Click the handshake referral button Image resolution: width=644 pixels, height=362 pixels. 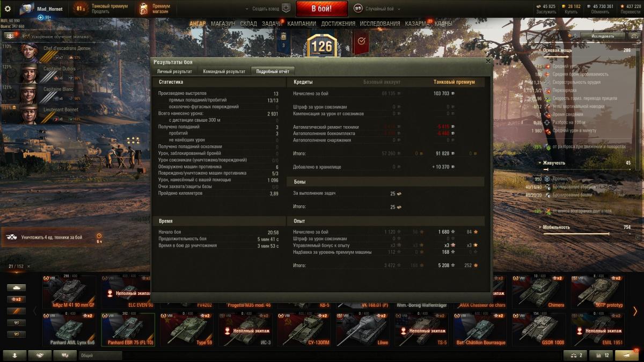coord(40,355)
